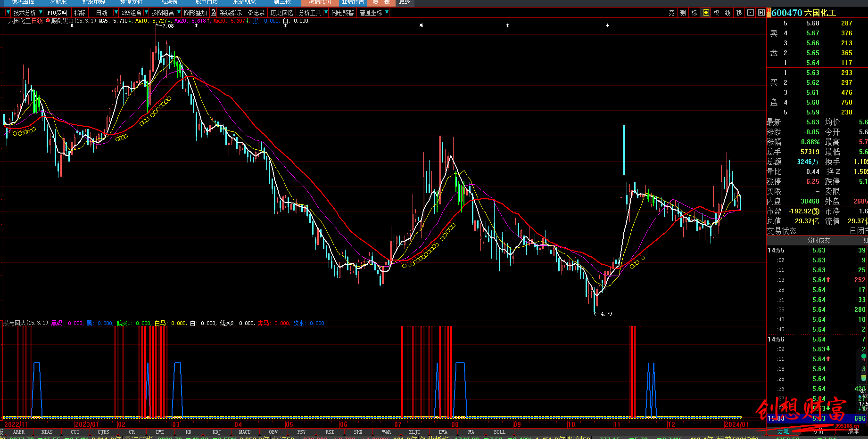Open the leftmost toolbar dropdown arrow
Screen dimensions: 868x439
(x=8, y=13)
